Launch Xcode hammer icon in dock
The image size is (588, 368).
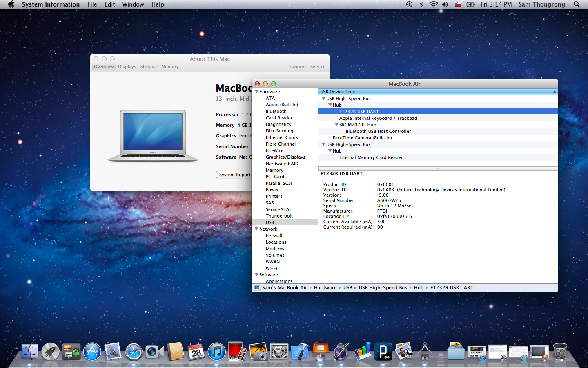(300, 352)
